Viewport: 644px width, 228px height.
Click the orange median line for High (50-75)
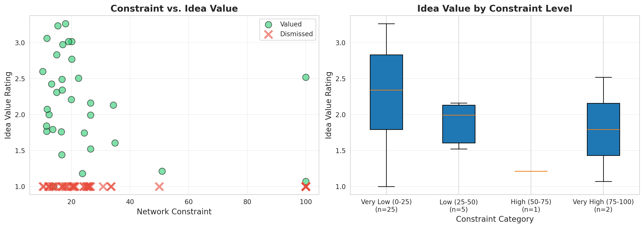point(531,171)
